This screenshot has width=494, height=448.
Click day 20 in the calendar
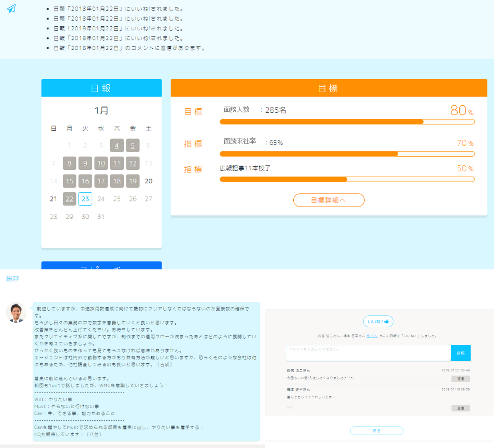pyautogui.click(x=149, y=181)
